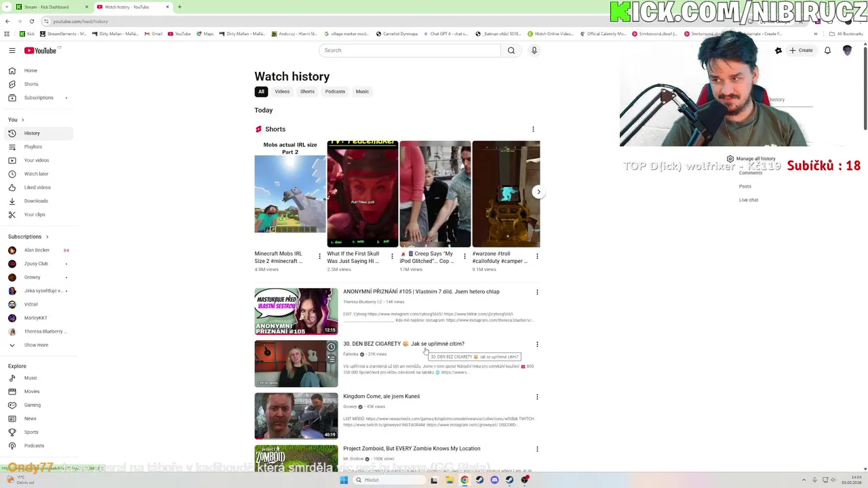Image resolution: width=868 pixels, height=488 pixels.
Task: Open the Shorts section options menu
Action: (x=533, y=129)
